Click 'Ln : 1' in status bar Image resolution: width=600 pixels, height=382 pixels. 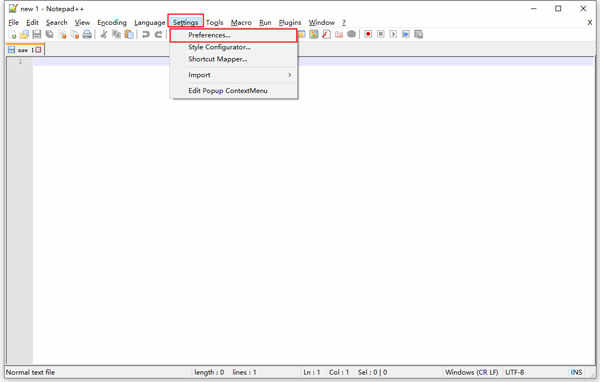pos(311,372)
